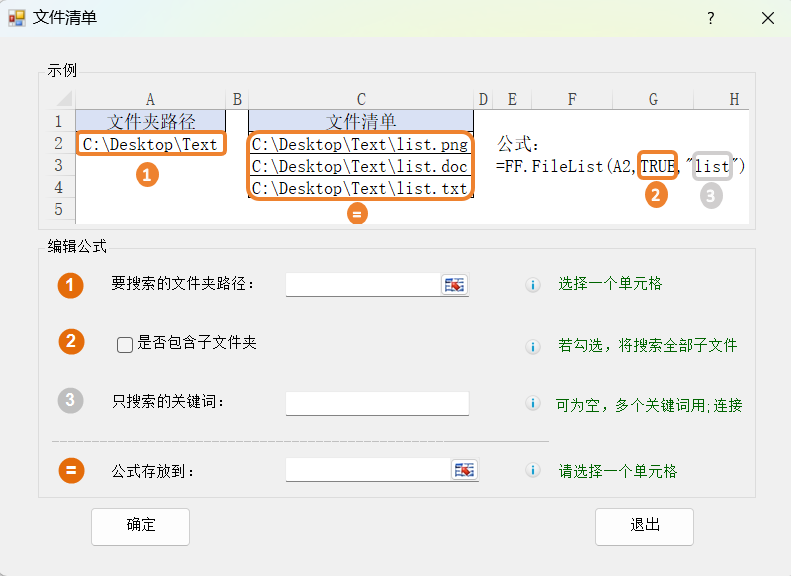Open help via the title bar question mark
This screenshot has height=576, width=791.
[x=710, y=18]
